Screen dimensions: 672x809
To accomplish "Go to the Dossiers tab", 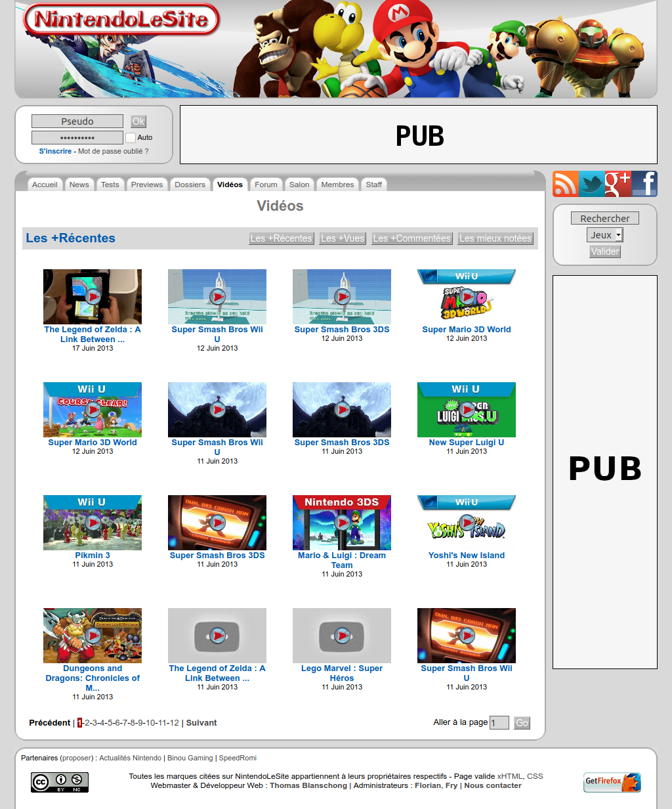I will tap(190, 185).
